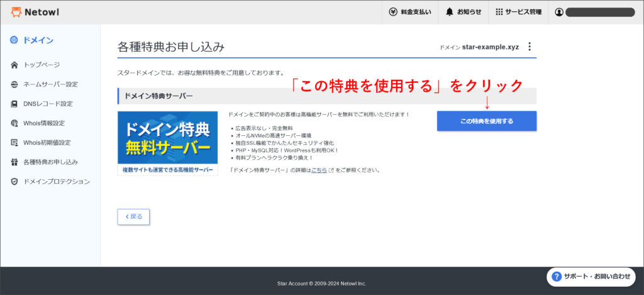Open the サービス管理 grid icon
Viewport: 644px width, 295px height.
coord(499,12)
